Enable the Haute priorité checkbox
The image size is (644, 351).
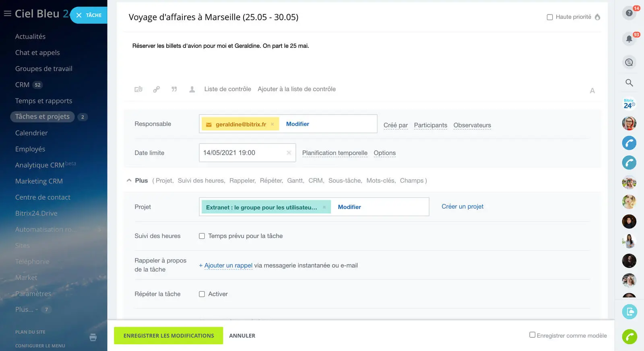pos(550,17)
